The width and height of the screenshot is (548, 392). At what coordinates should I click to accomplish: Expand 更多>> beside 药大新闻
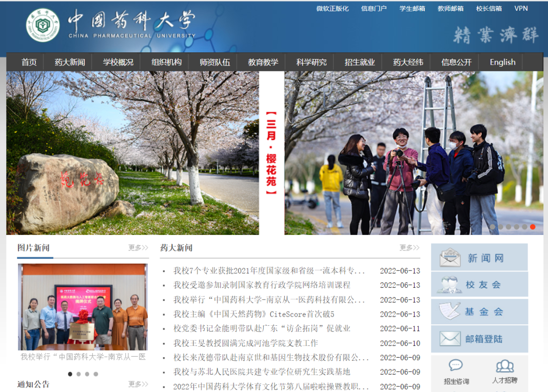point(409,248)
